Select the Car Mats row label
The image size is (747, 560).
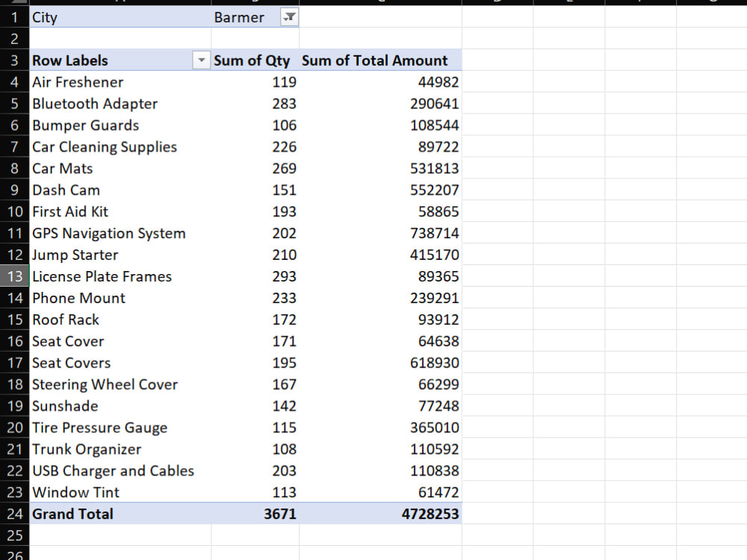click(120, 168)
